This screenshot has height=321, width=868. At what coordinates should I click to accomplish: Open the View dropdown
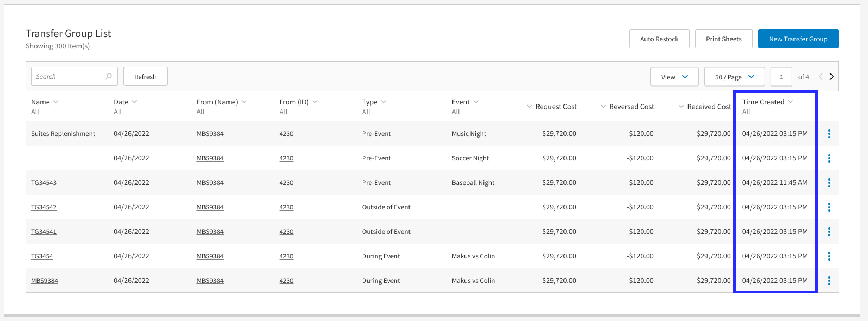tap(674, 77)
